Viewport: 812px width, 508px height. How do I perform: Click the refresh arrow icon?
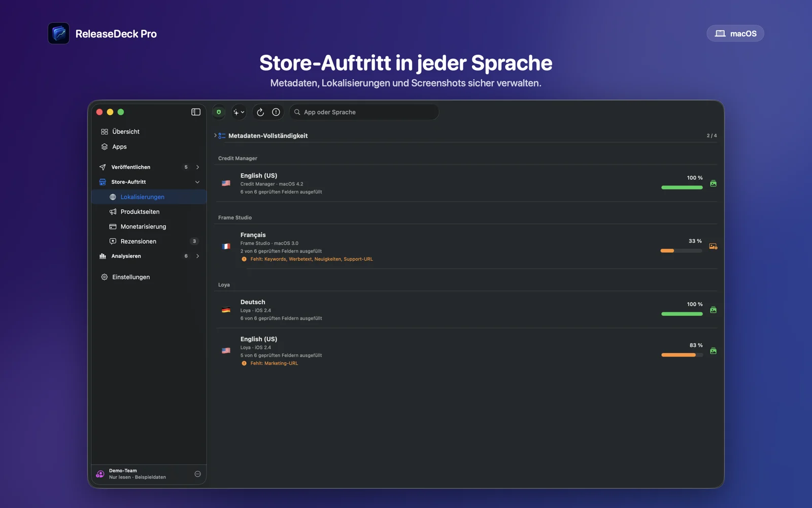click(260, 112)
